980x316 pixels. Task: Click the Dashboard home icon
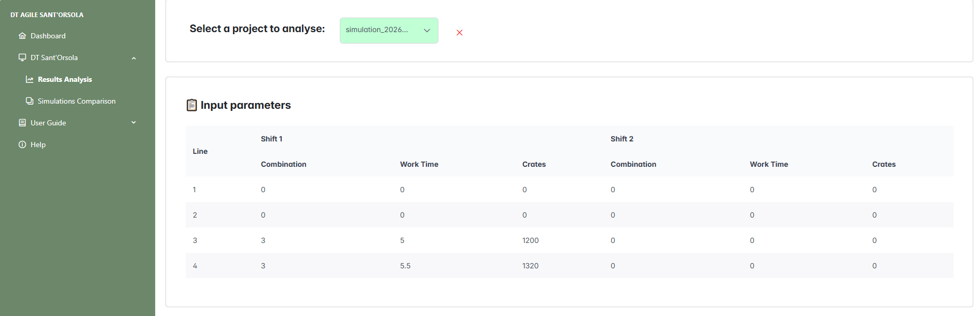(x=22, y=36)
